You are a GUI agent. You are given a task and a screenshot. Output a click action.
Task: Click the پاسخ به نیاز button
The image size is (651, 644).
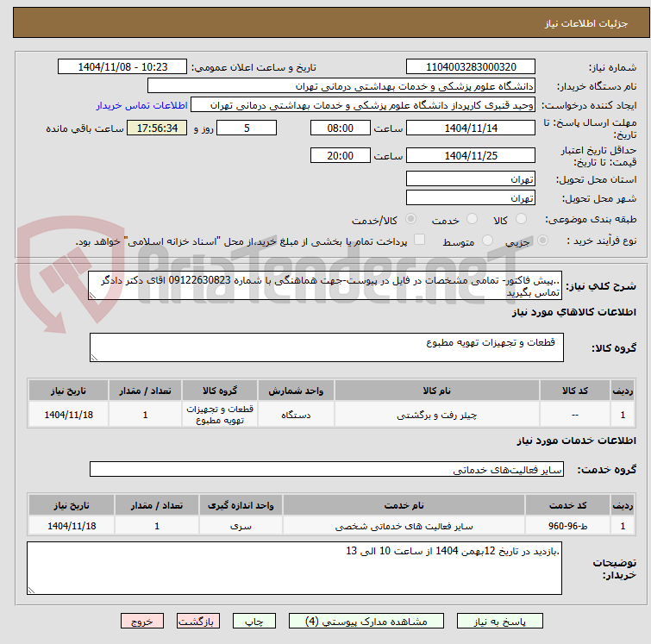499,622
